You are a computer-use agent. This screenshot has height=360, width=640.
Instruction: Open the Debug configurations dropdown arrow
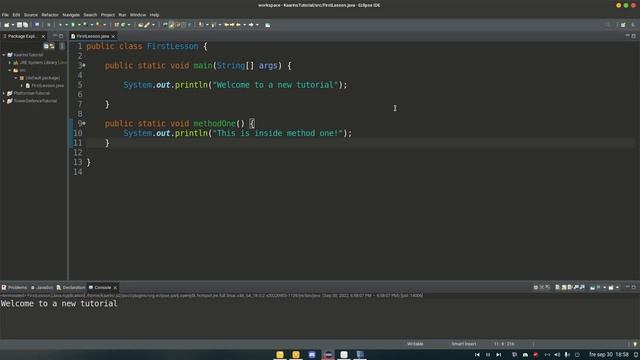click(x=67, y=25)
